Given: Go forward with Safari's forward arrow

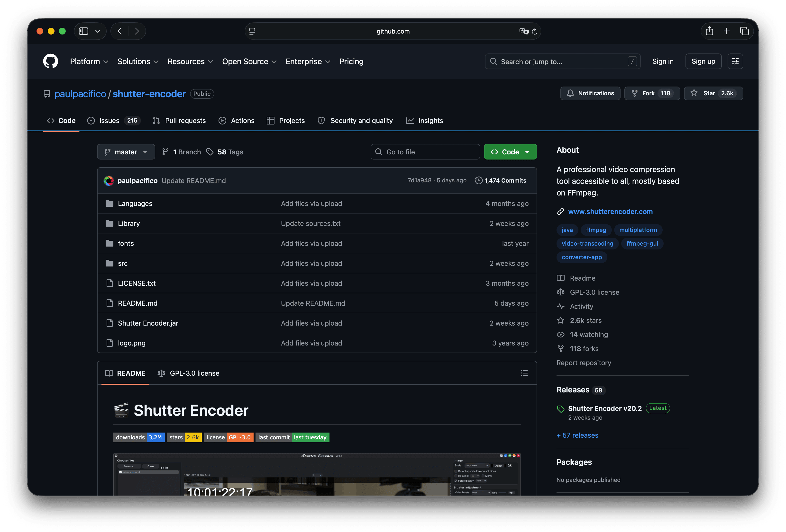Looking at the screenshot, I should (x=137, y=31).
